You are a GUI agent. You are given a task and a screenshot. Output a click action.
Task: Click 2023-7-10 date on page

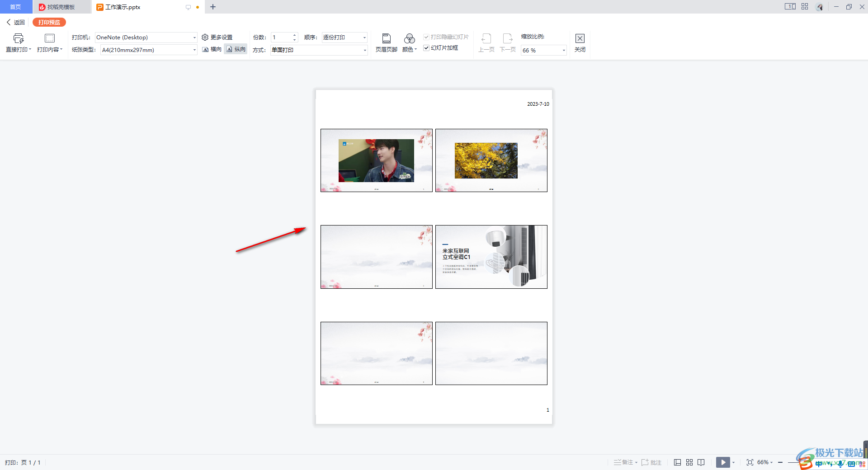(538, 104)
